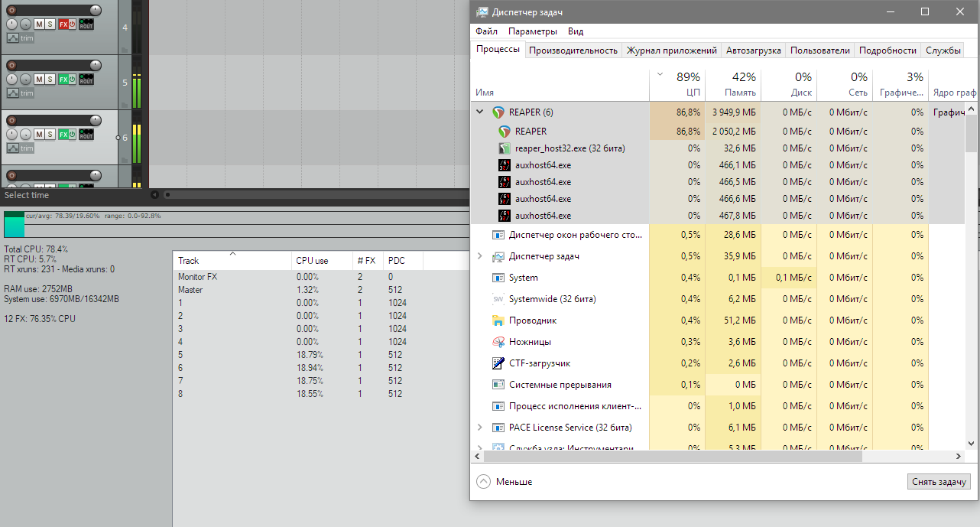Expand the PACE License Service row

tap(480, 428)
